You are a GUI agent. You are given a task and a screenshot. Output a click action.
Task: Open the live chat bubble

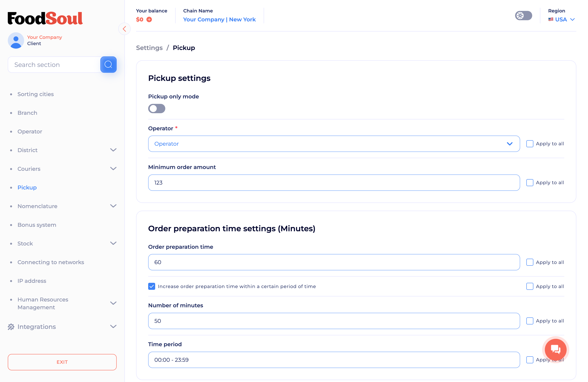click(556, 350)
